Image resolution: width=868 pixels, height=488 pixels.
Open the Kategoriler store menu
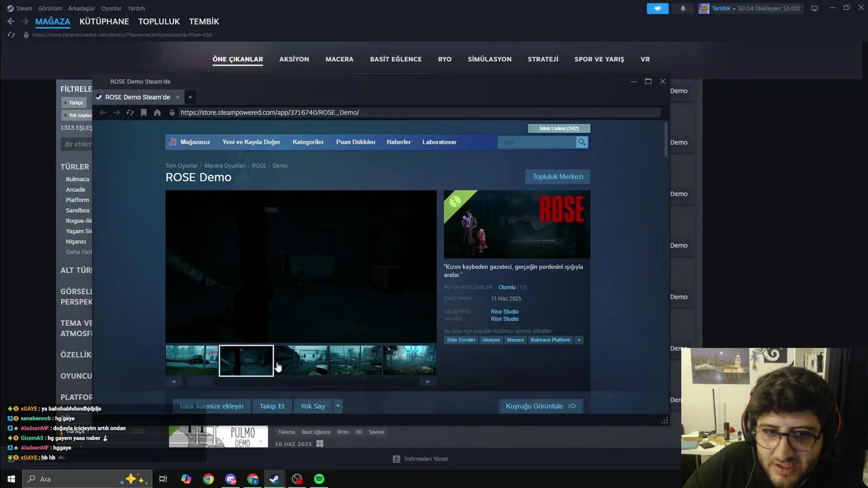coord(308,142)
